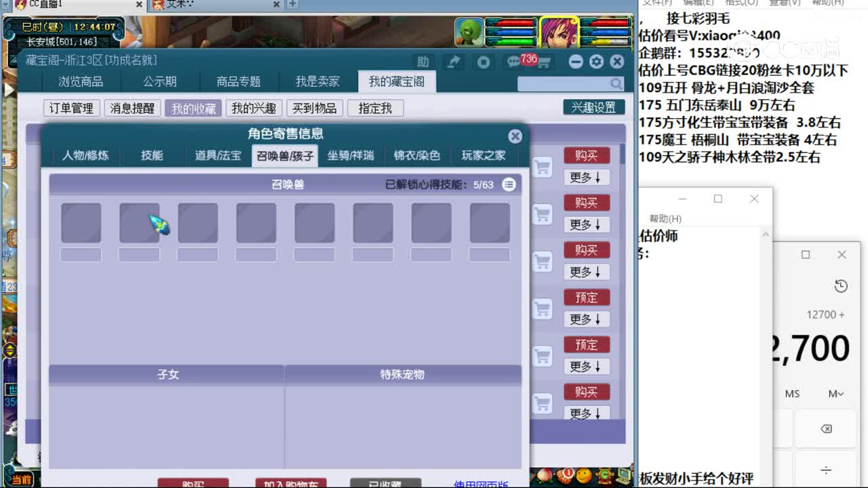Screen dimensions: 868x488
Task: Click the share arrow icon near the help button
Action: [x=454, y=61]
